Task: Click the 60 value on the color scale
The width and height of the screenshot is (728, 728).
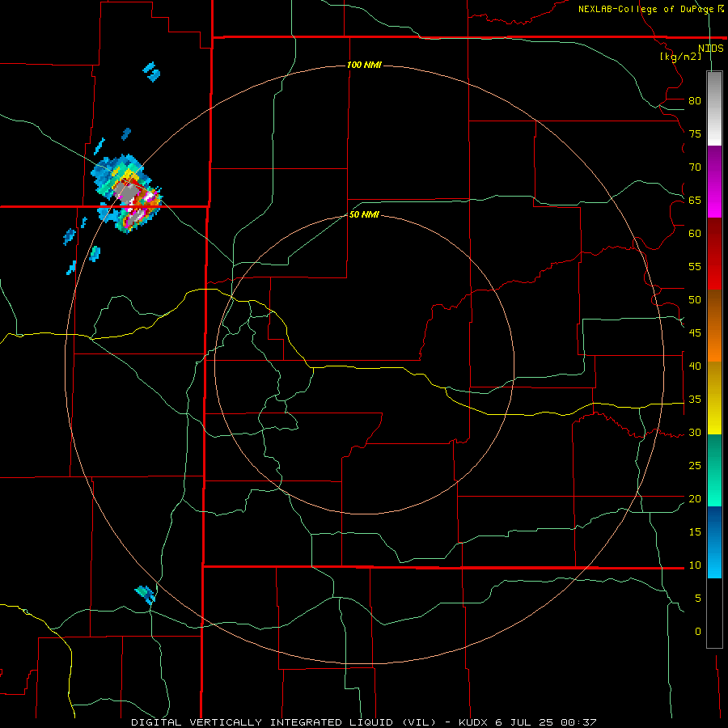Action: coord(695,234)
